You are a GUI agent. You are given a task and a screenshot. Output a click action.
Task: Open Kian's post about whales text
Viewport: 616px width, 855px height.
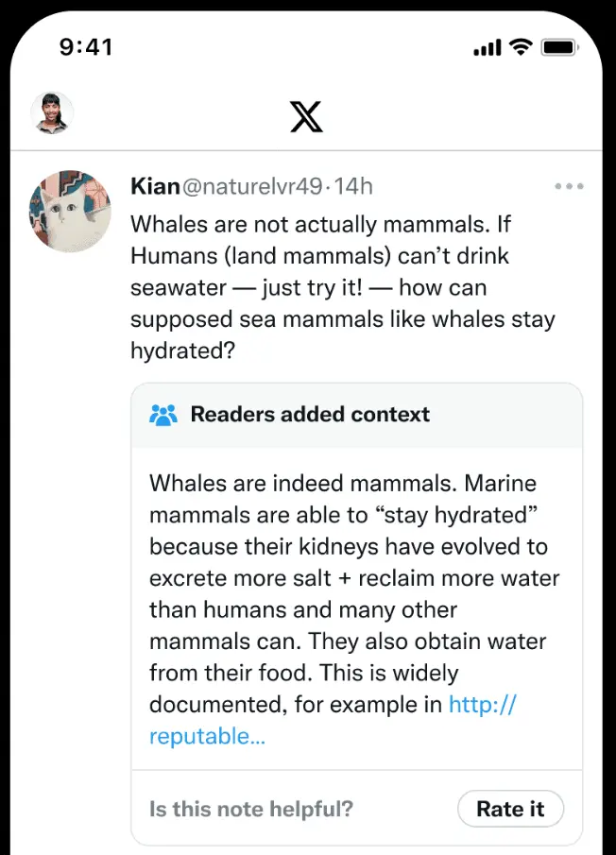pos(342,287)
